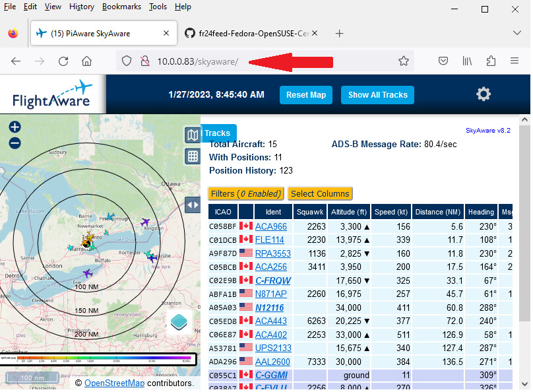
Task: Sort table by the Speed (kt) column header
Action: pyautogui.click(x=391, y=212)
